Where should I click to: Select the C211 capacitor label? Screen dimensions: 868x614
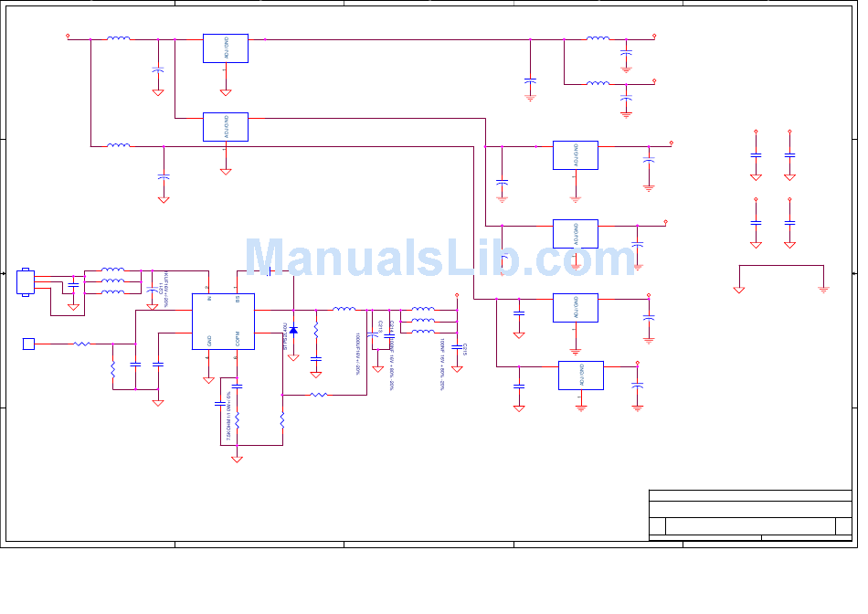pos(161,288)
